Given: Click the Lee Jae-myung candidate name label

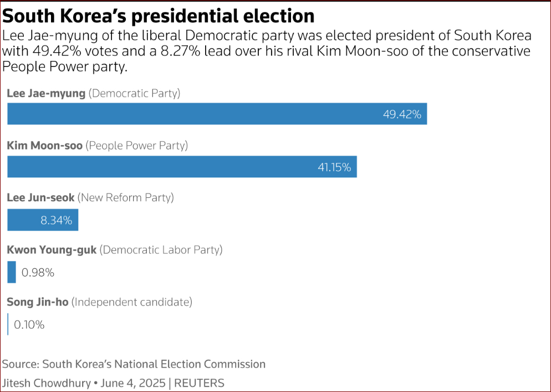Looking at the screenshot, I should [x=46, y=94].
